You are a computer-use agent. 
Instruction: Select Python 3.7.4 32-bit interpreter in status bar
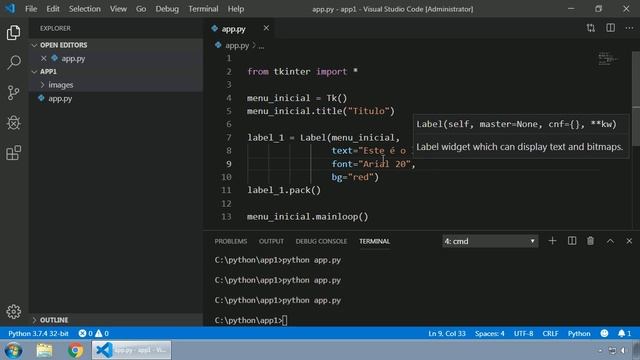38,333
